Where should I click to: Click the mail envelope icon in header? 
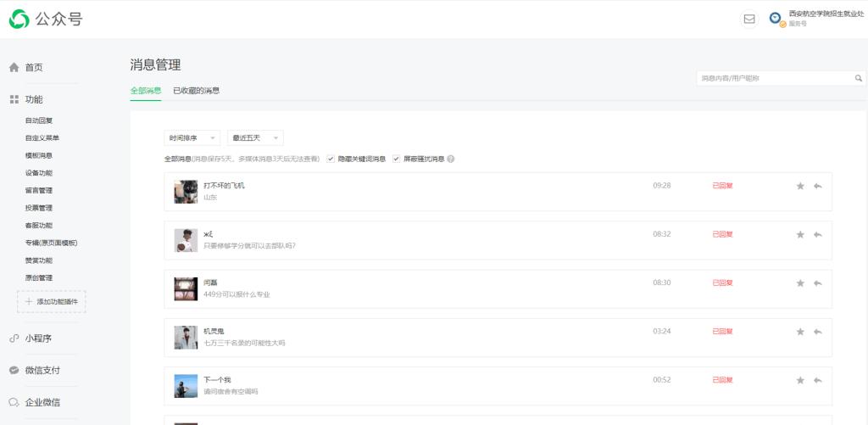pos(748,19)
